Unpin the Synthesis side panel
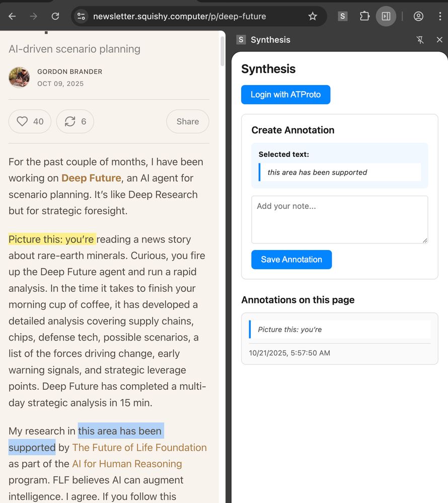448x503 pixels. pyautogui.click(x=420, y=40)
